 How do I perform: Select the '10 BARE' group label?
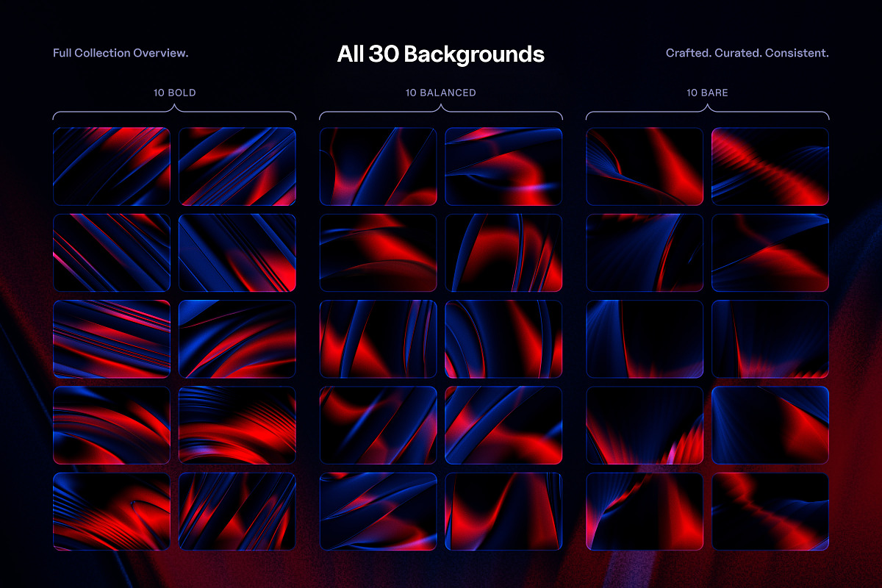707,93
